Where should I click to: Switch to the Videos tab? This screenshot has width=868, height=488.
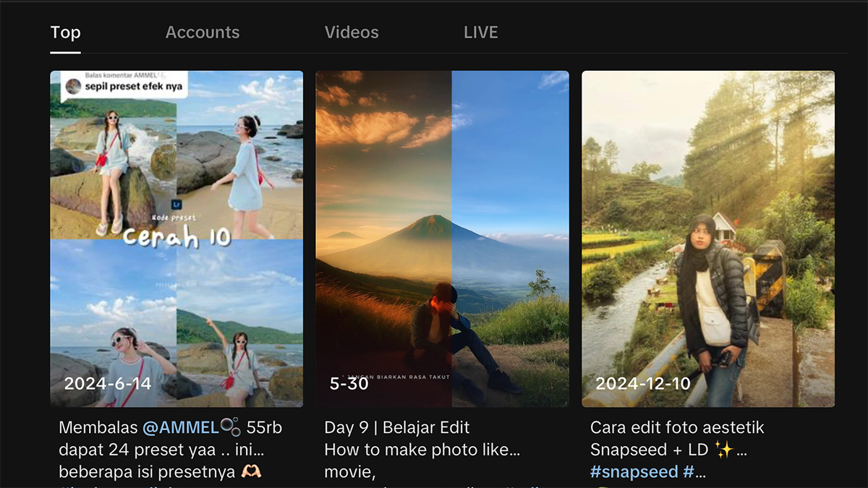(x=352, y=33)
